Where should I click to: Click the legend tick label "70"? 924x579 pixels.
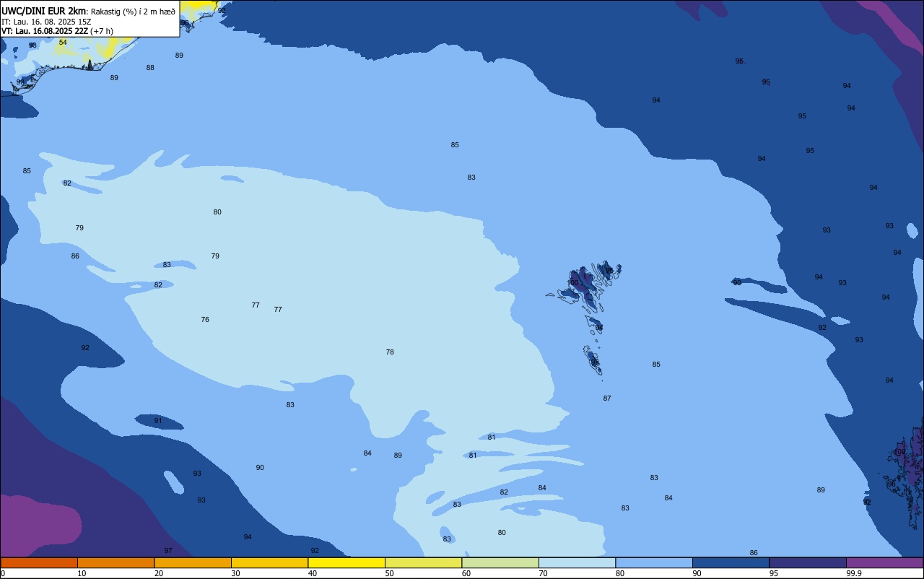click(544, 573)
